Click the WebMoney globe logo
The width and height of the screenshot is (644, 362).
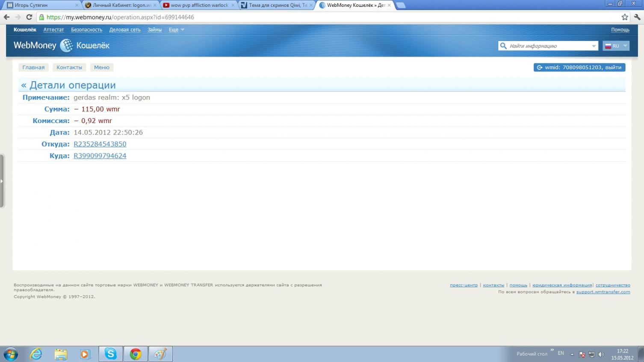tap(66, 45)
